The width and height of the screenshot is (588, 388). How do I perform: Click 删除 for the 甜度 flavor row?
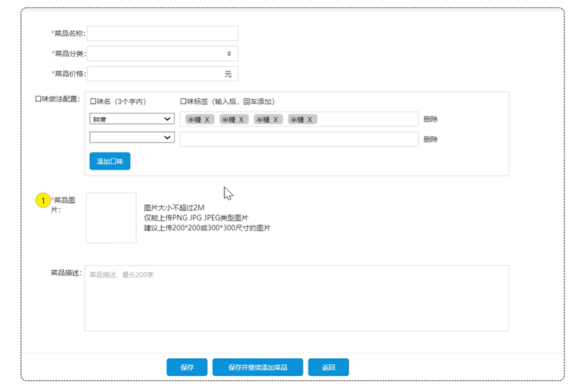[x=431, y=119]
